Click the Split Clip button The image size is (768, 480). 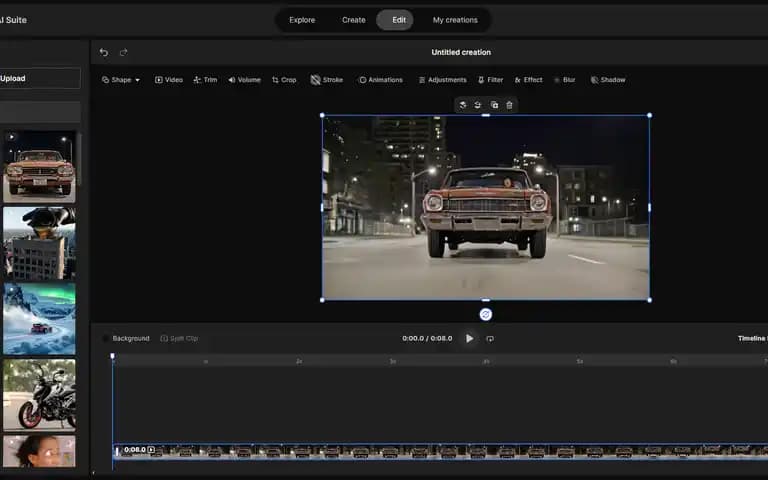[x=179, y=338]
